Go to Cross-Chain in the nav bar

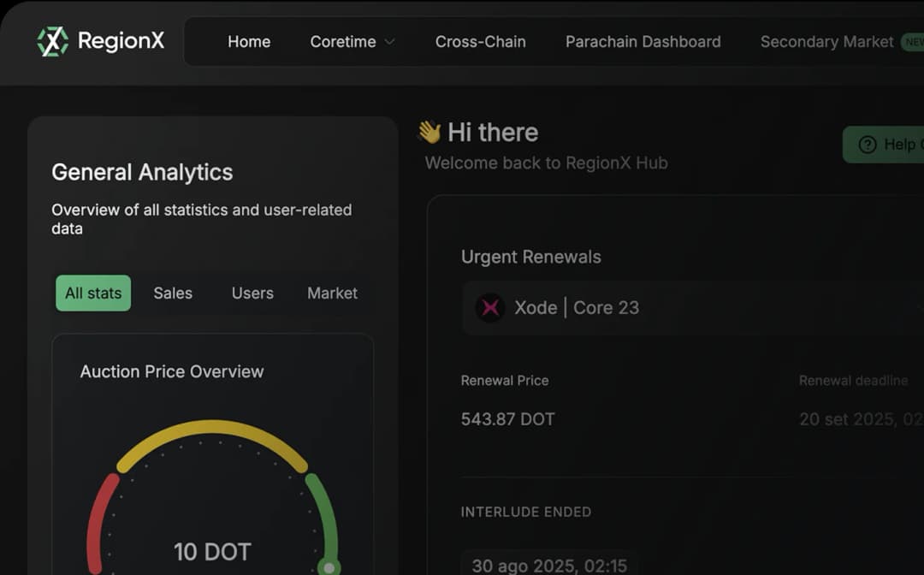pyautogui.click(x=480, y=42)
